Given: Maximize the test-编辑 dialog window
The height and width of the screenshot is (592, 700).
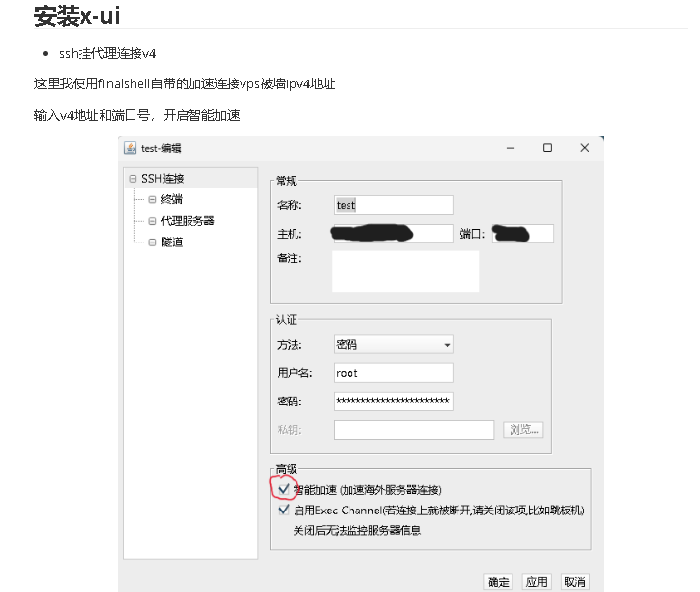Looking at the screenshot, I should point(547,148).
